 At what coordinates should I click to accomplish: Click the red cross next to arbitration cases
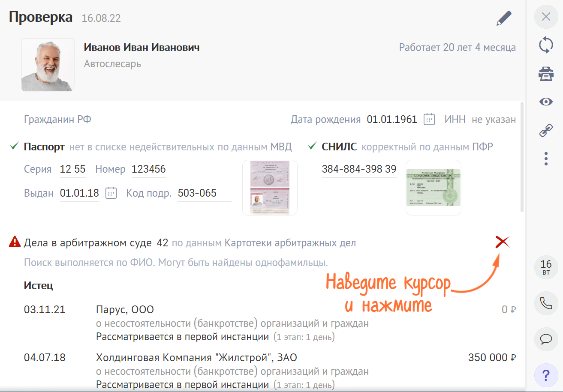(502, 242)
